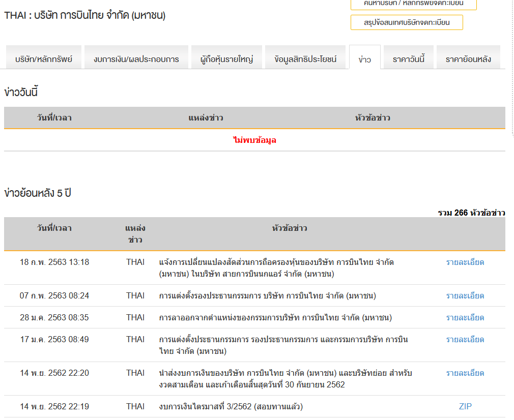Open the ราคาวันนี้ tab
This screenshot has height=420, width=514.
(409, 57)
